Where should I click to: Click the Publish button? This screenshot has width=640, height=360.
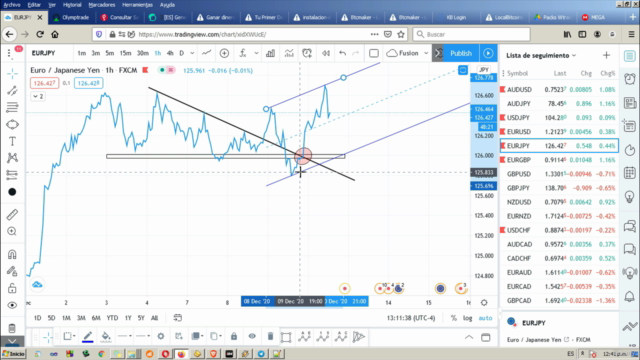[x=461, y=53]
